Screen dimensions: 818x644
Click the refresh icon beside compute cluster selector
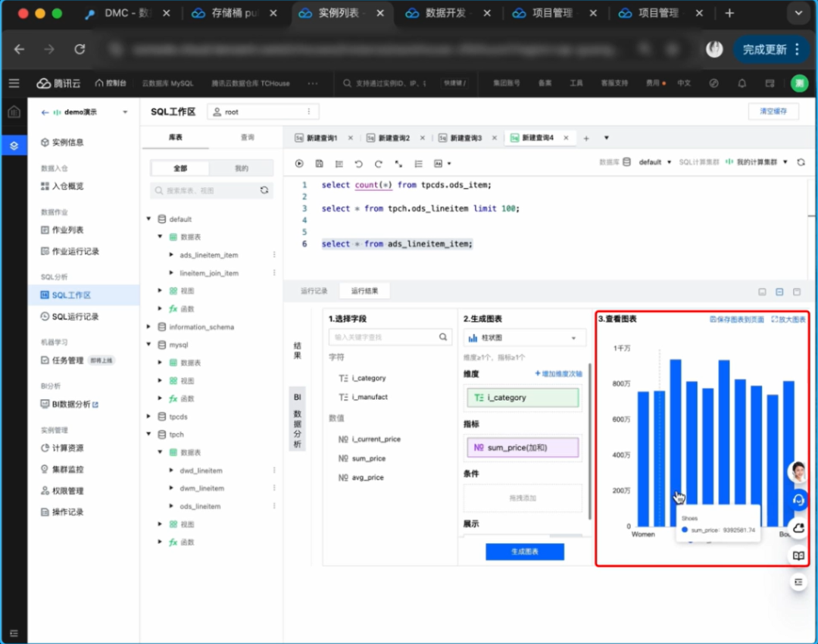(801, 162)
